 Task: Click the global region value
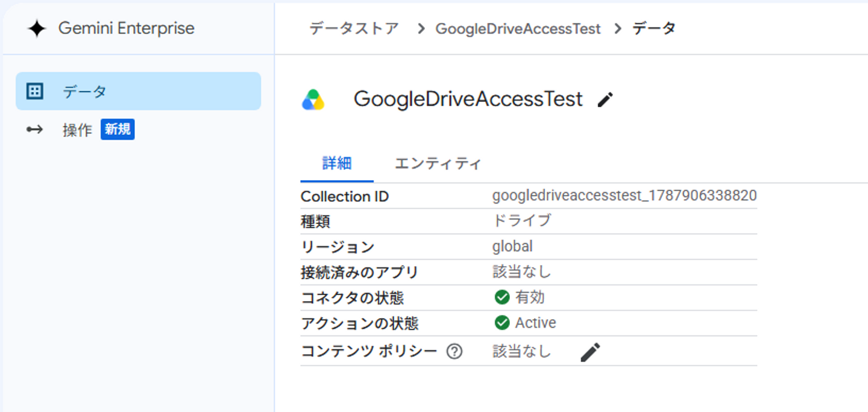point(512,246)
